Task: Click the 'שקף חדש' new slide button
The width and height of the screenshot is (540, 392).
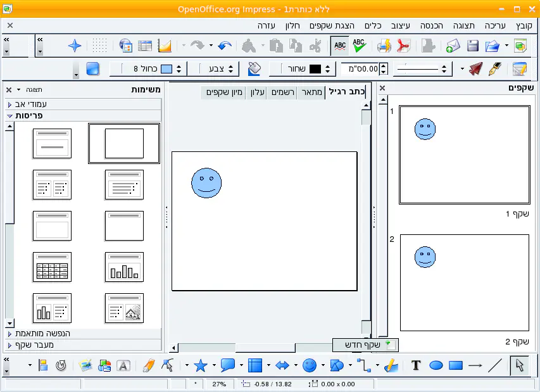Action: [x=365, y=345]
